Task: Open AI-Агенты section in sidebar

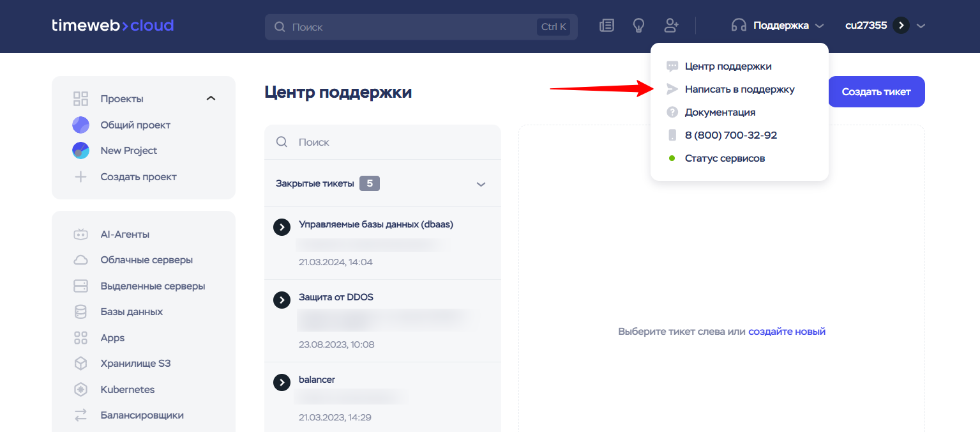Action: pos(124,235)
